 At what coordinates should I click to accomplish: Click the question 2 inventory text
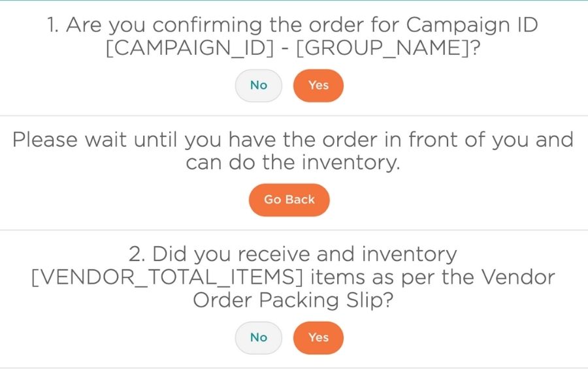click(293, 255)
